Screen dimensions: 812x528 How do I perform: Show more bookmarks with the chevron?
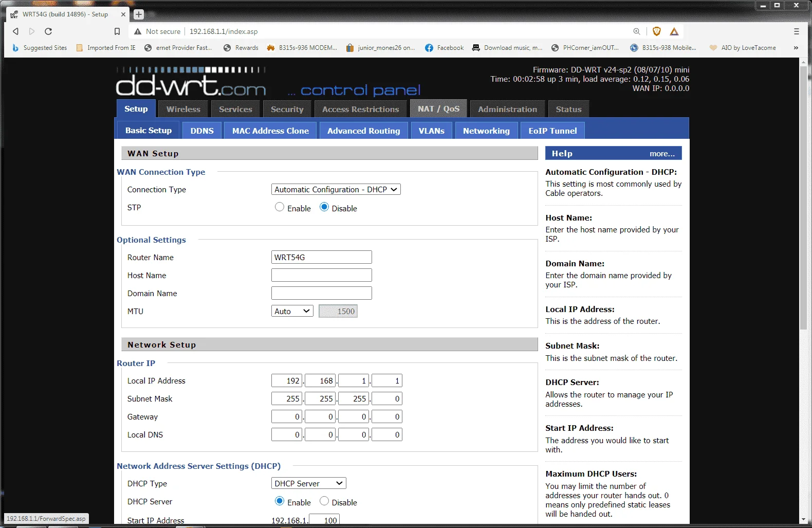pos(796,48)
